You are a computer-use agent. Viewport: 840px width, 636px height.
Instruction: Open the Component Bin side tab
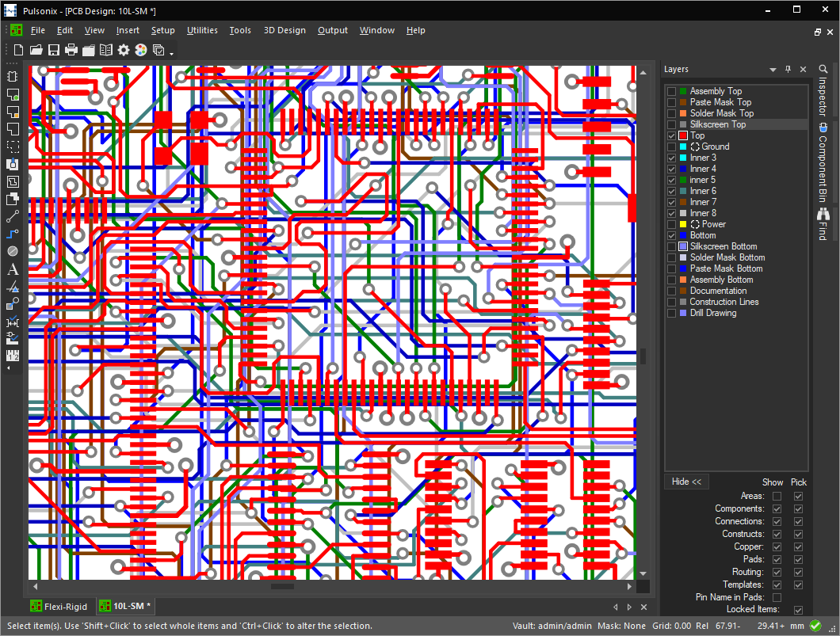tap(823, 162)
